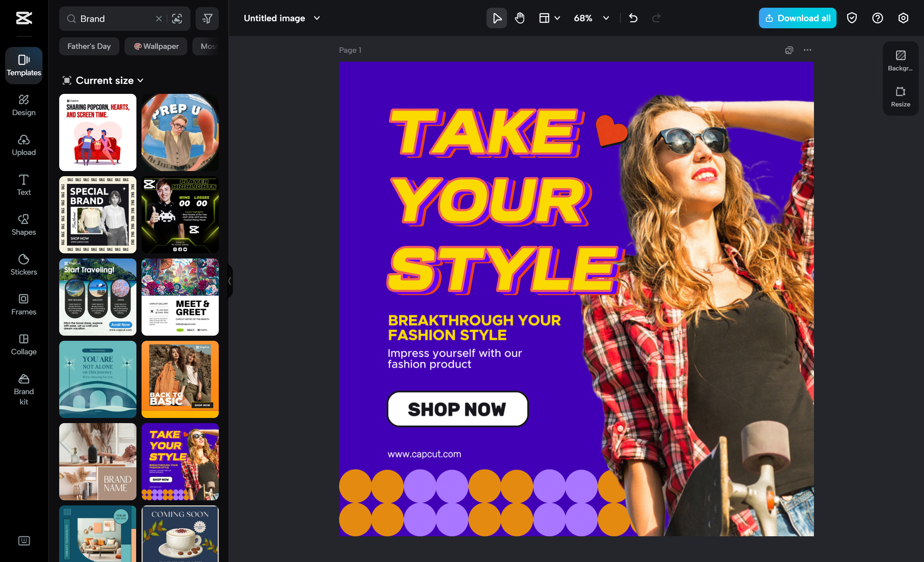Choose the SPECIAL BRAND template thumbnail
The image size is (924, 562).
(x=97, y=215)
